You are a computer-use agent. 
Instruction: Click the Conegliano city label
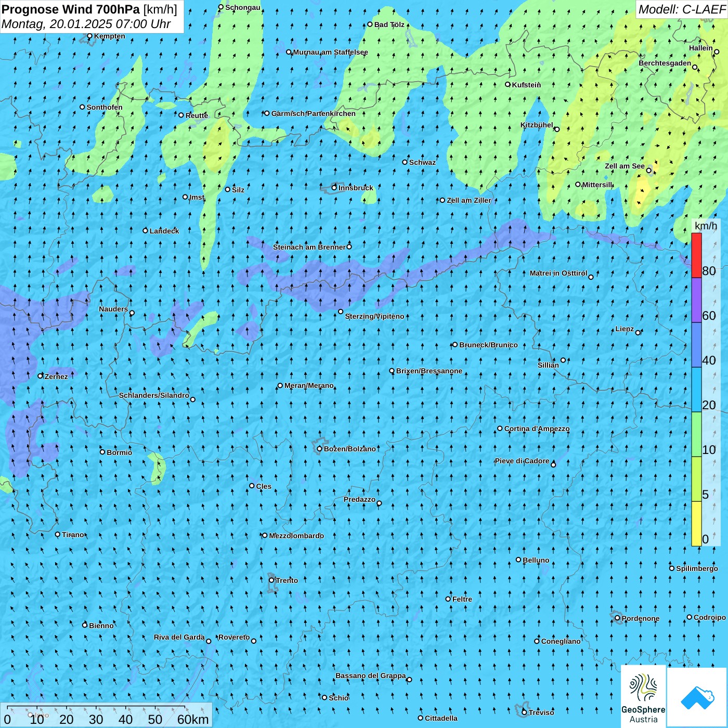tap(561, 641)
